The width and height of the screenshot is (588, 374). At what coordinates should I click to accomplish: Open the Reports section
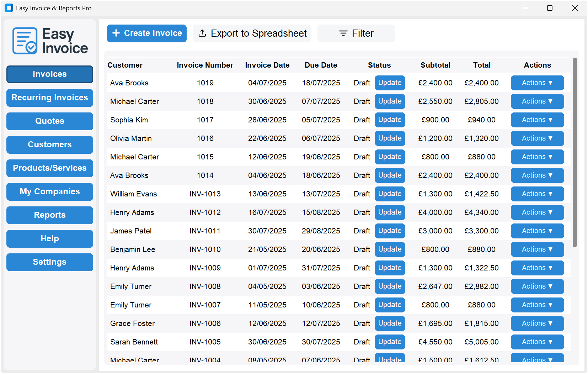click(50, 215)
